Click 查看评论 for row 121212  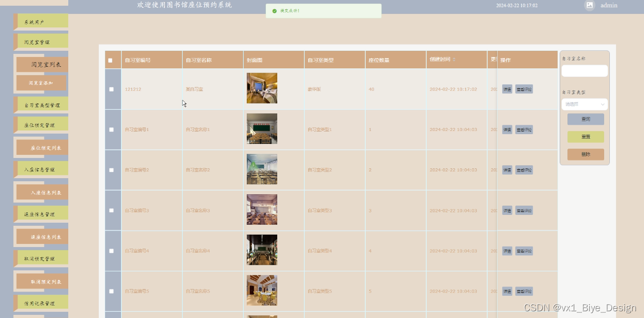(524, 89)
